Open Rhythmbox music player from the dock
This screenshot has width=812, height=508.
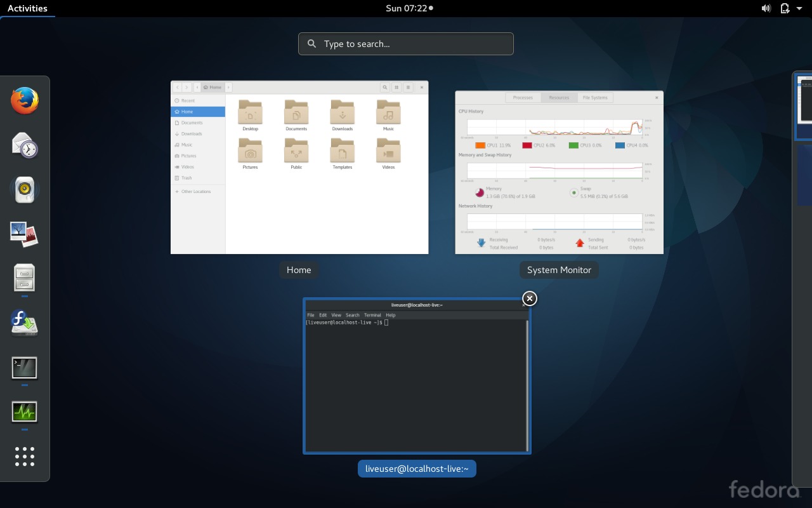tap(24, 189)
